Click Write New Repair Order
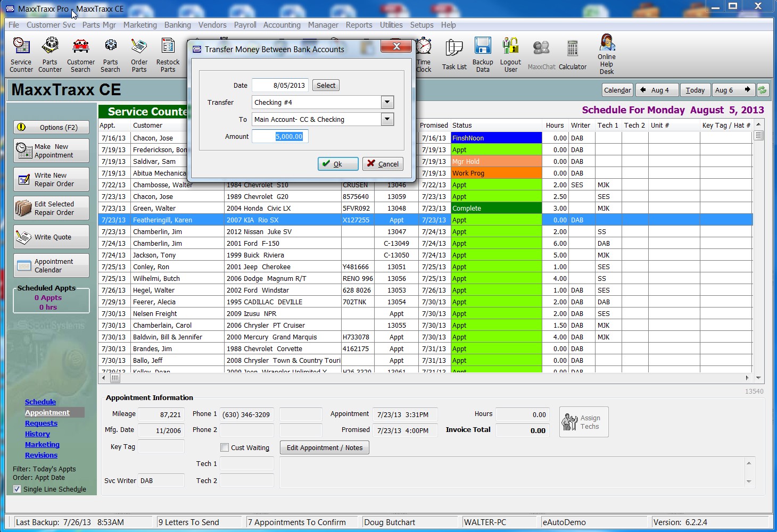 [51, 179]
